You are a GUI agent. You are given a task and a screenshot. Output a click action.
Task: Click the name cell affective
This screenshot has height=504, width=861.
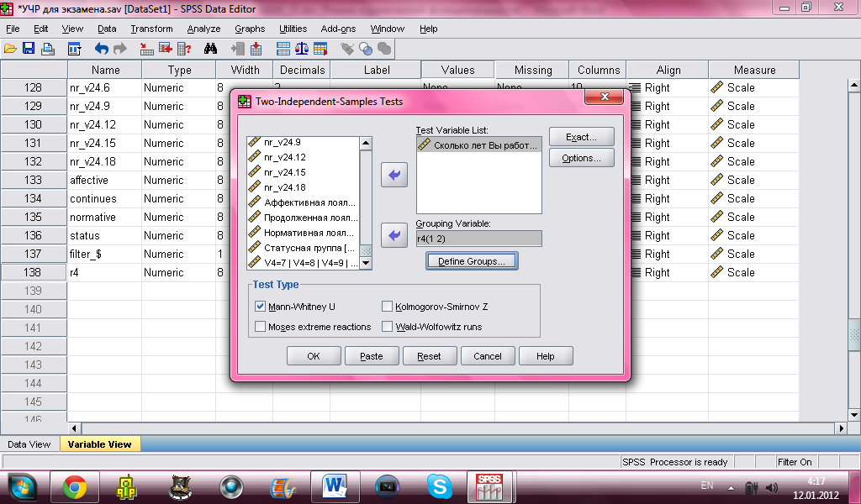[104, 180]
